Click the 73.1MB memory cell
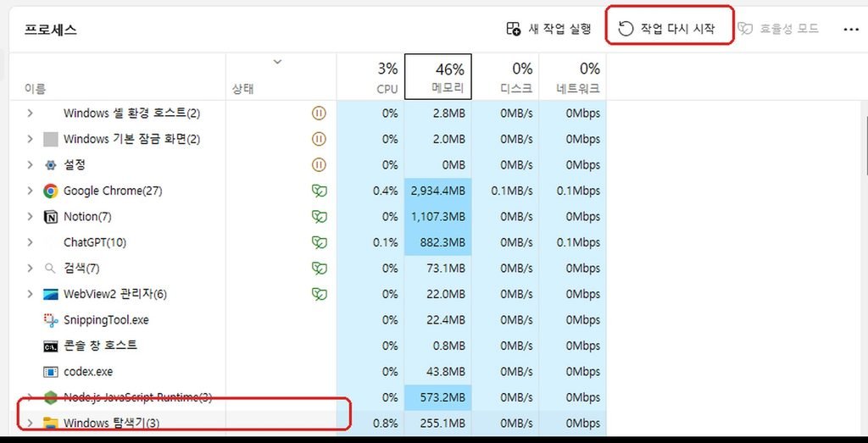 click(x=438, y=269)
